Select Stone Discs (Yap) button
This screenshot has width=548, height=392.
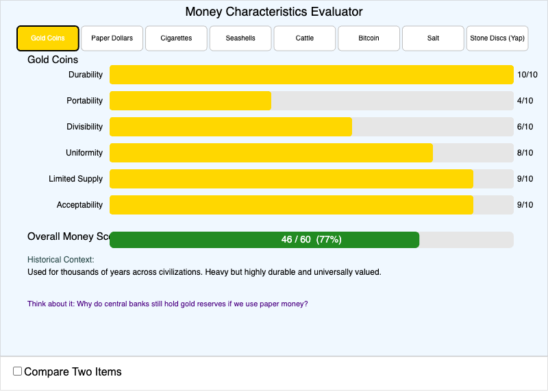pos(497,38)
